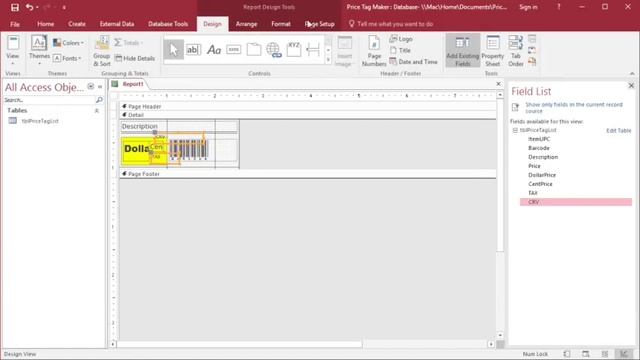Select the Label (Aa) control
Viewport: 640px width, 360px height.
coord(214,50)
